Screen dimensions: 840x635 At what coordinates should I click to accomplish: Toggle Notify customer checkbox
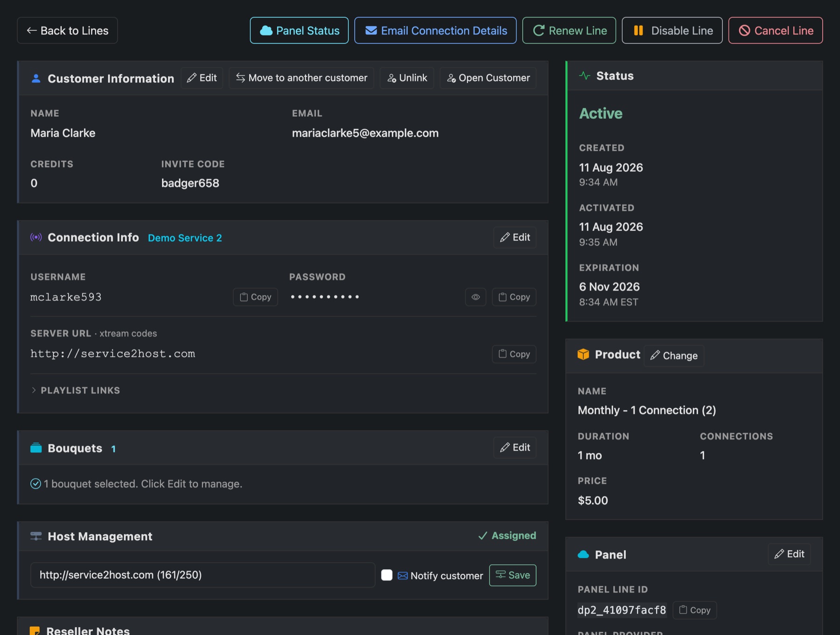387,575
